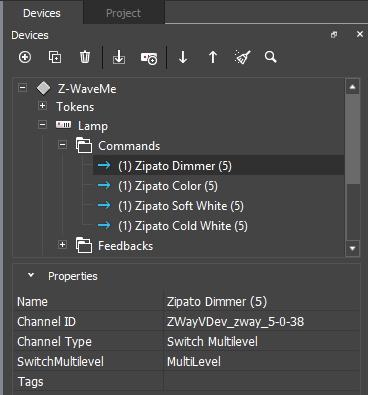The width and height of the screenshot is (368, 395).
Task: Click the Add device plus icon
Action: (25, 57)
